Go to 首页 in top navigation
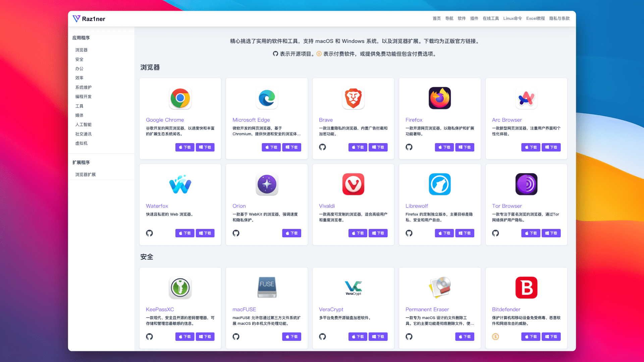Image resolution: width=644 pixels, height=362 pixels. click(x=437, y=18)
